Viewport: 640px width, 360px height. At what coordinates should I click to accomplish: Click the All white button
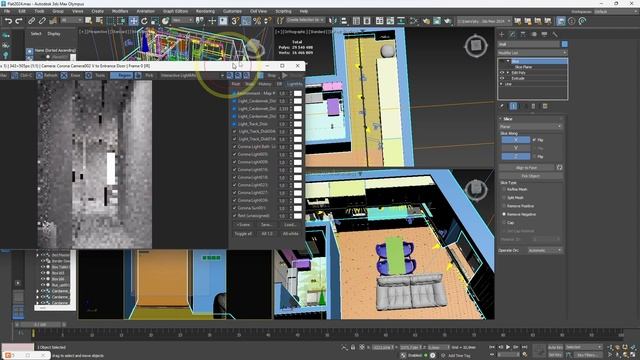(x=291, y=233)
